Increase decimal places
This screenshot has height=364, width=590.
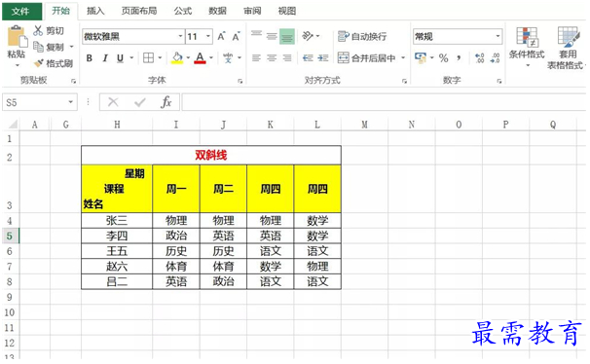pyautogui.click(x=479, y=58)
